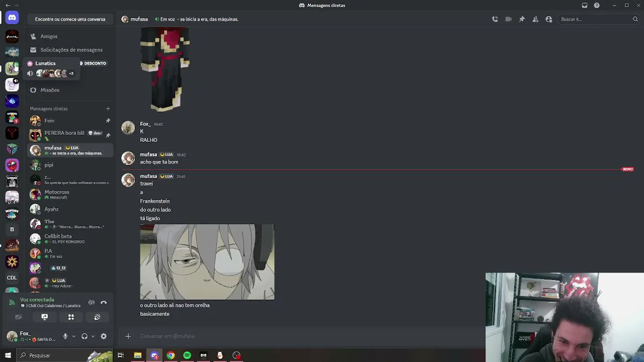
Task: Open noise suppression options
Action: tap(92, 303)
